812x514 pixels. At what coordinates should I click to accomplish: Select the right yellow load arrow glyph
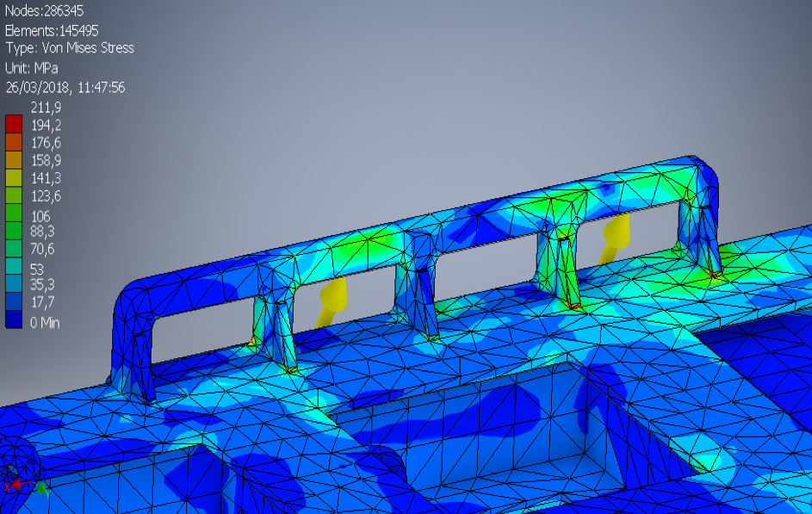(615, 234)
